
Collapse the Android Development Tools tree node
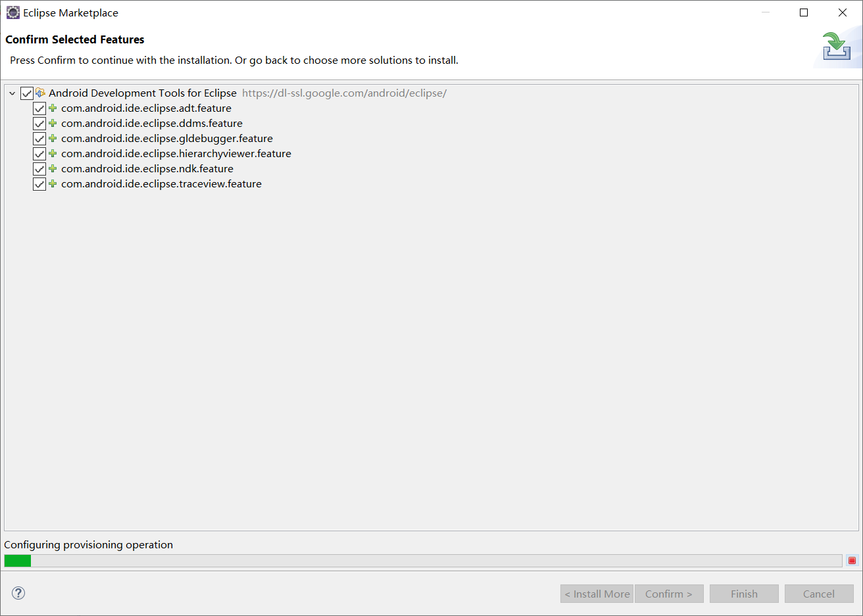point(12,93)
